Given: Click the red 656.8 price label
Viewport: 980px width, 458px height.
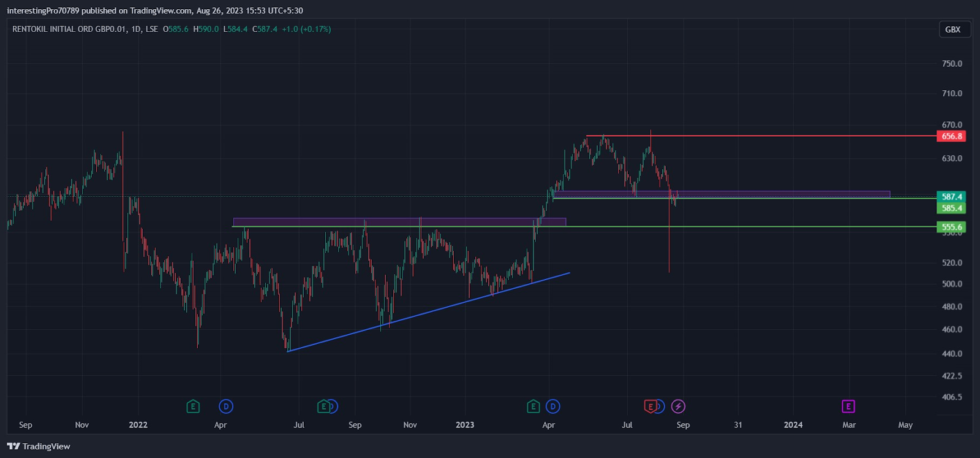Looking at the screenshot, I should coord(952,136).
